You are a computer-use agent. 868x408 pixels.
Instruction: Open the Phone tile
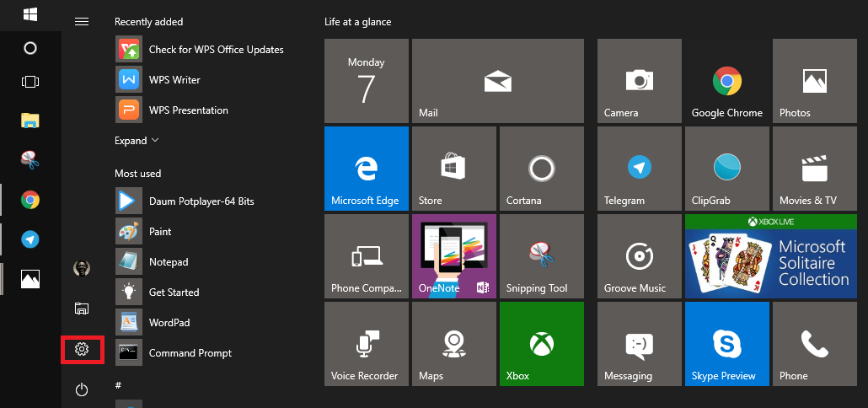814,344
